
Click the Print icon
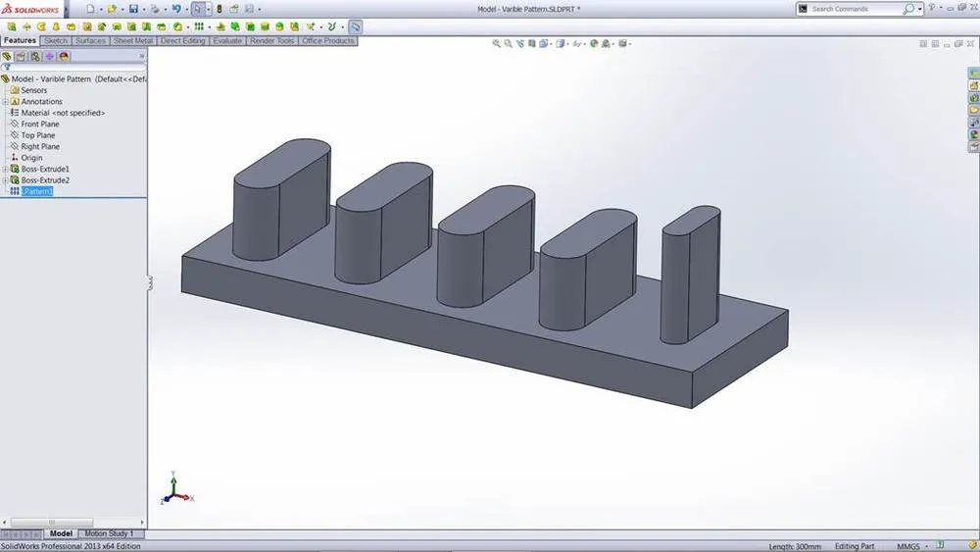click(155, 9)
